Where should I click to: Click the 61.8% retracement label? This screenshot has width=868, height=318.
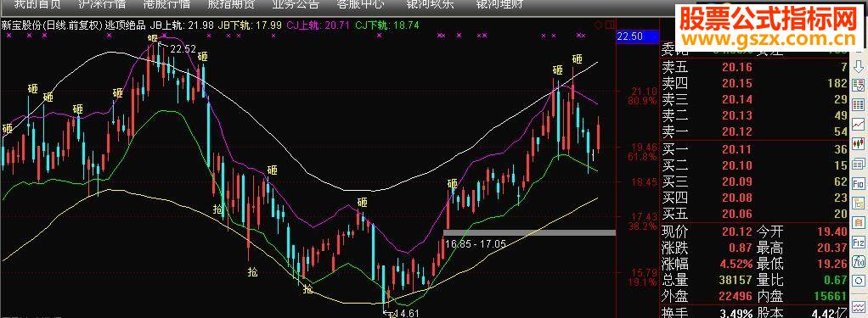pyautogui.click(x=642, y=157)
